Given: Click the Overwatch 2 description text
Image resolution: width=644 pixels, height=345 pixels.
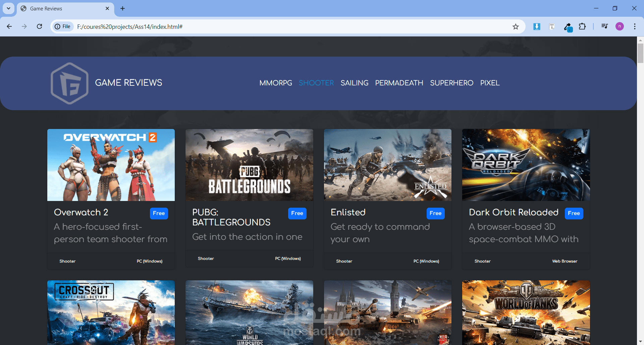Looking at the screenshot, I should click(111, 233).
